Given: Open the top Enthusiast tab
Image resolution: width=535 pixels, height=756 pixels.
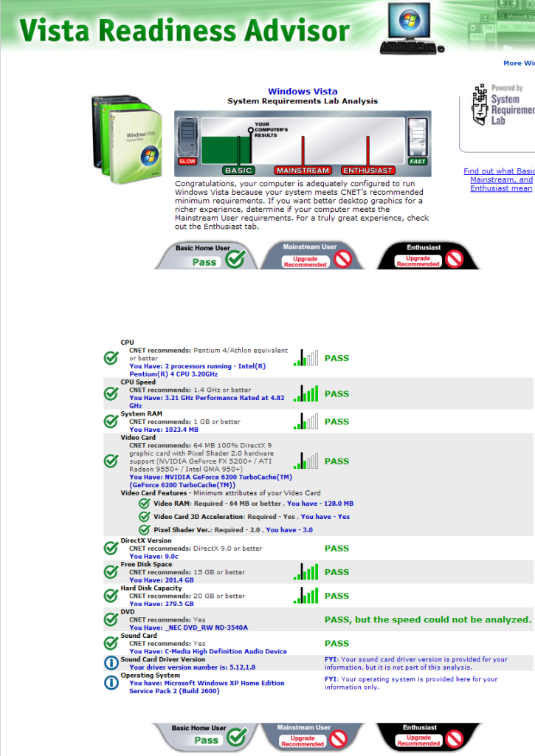Looking at the screenshot, I should pyautogui.click(x=427, y=255).
